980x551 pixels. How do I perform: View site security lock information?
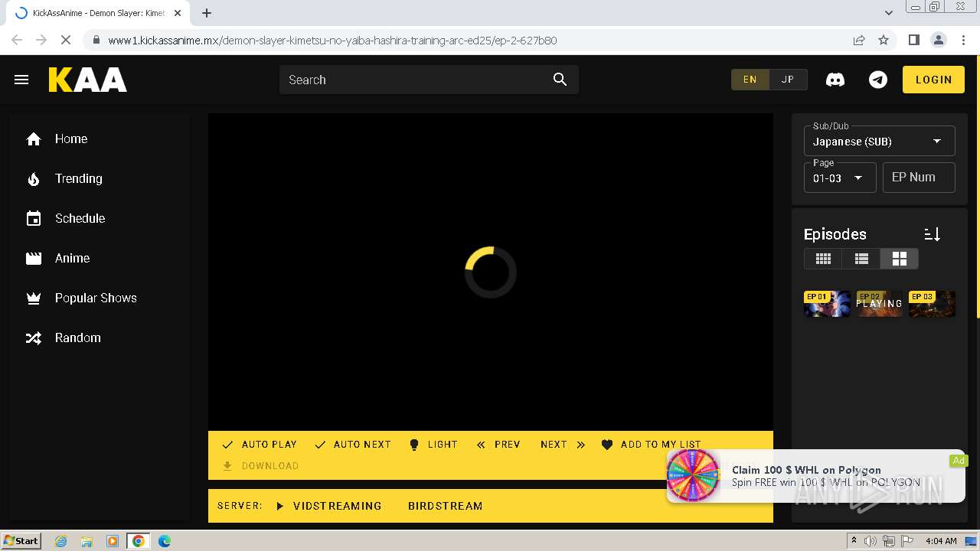[96, 41]
